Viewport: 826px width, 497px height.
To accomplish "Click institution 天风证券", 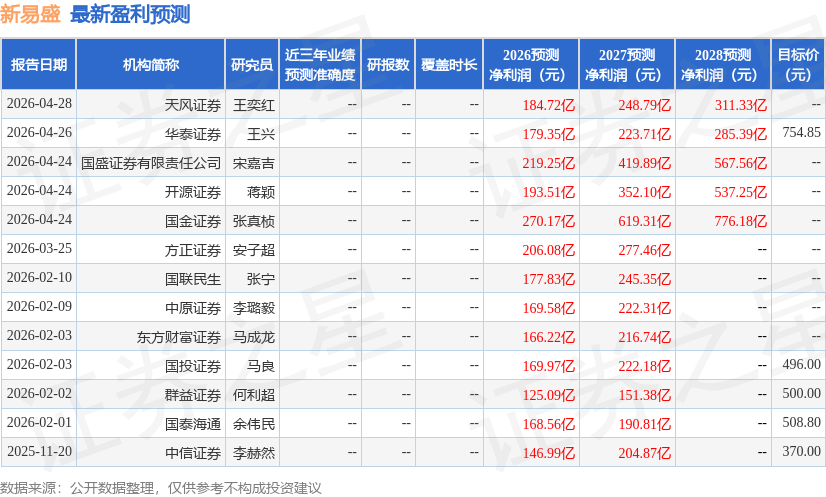I will click(x=193, y=105).
